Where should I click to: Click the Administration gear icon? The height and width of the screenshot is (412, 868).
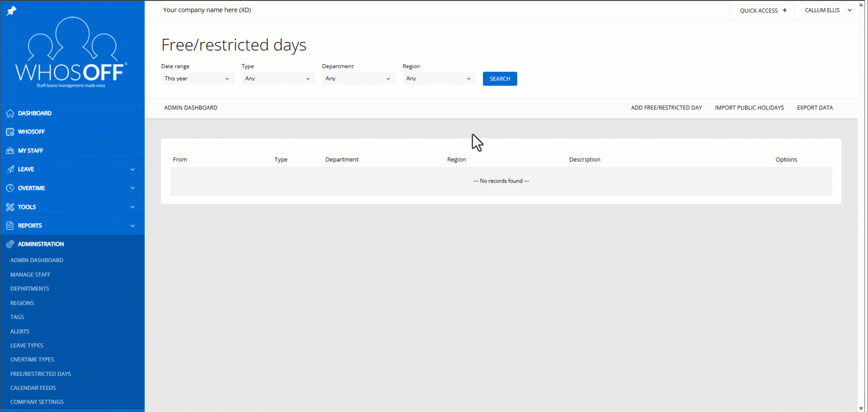click(x=10, y=244)
